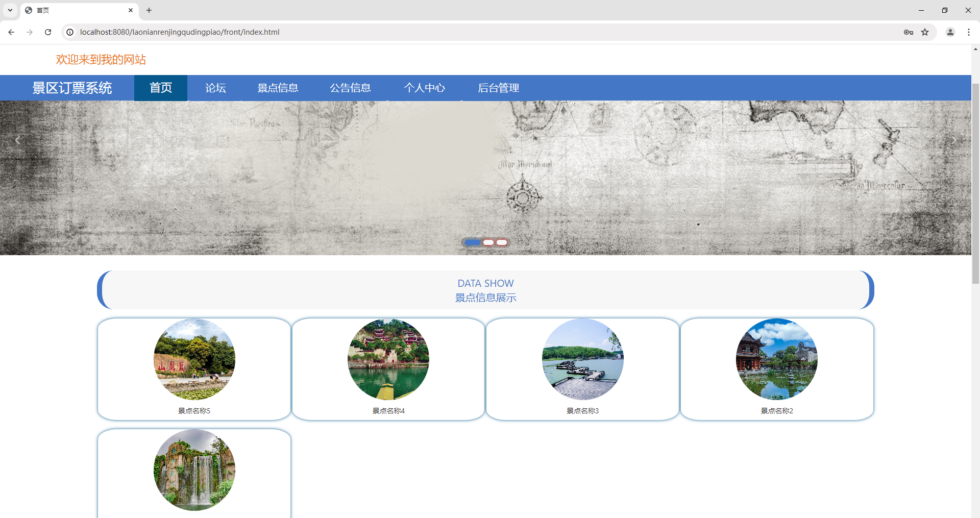Select the second carousel indicator dot
The height and width of the screenshot is (518, 980).
[x=488, y=242]
